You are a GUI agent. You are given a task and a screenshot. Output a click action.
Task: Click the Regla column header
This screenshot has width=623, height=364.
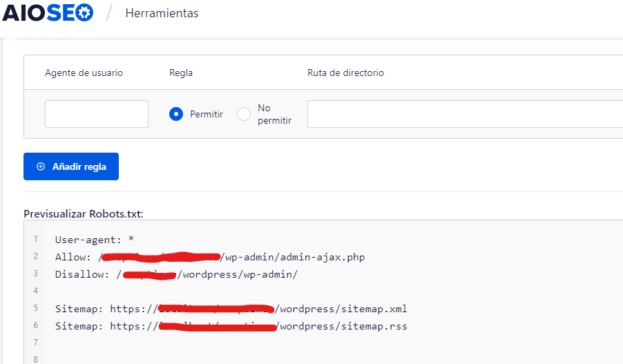point(181,73)
